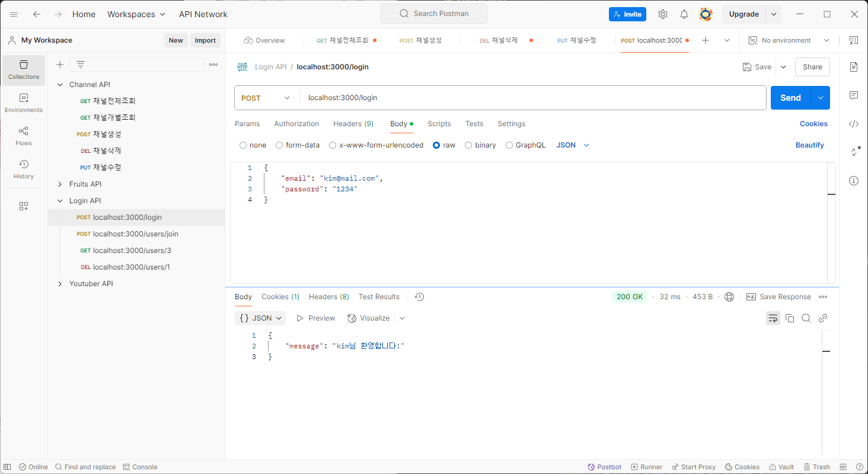Expand the Youtuber API collection
This screenshot has height=474, width=868.
click(x=60, y=284)
